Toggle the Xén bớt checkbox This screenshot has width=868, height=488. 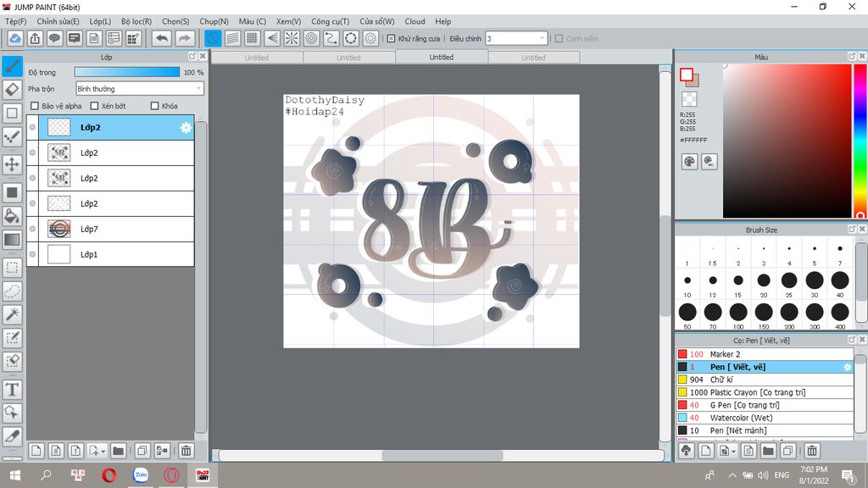94,106
